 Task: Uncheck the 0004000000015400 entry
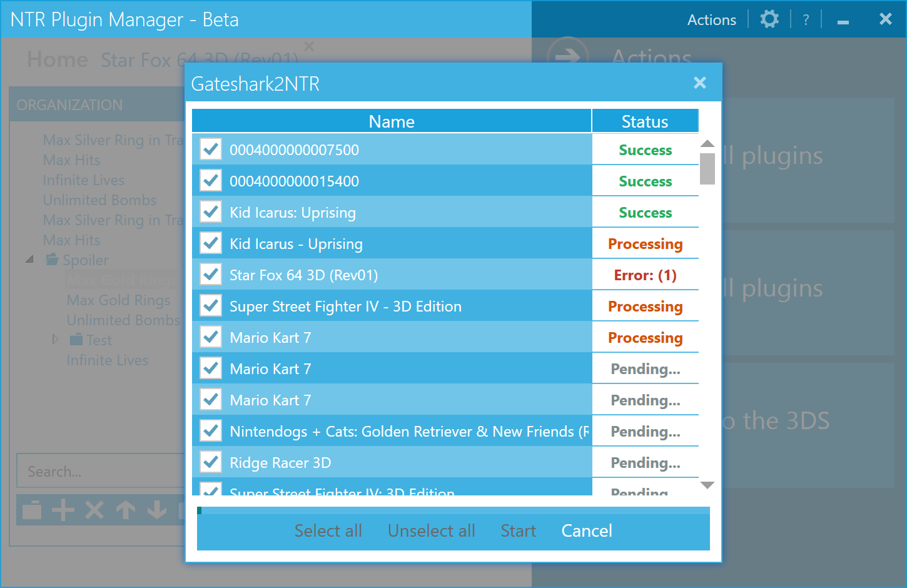tap(211, 180)
